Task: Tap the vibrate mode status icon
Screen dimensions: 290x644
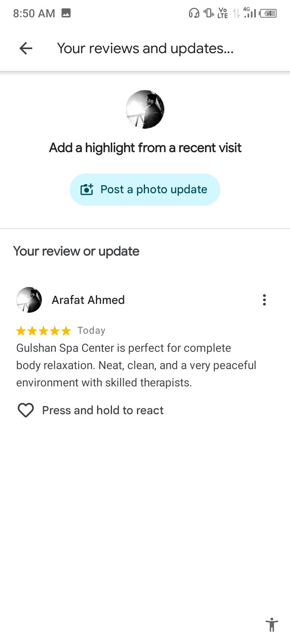Action: click(208, 13)
